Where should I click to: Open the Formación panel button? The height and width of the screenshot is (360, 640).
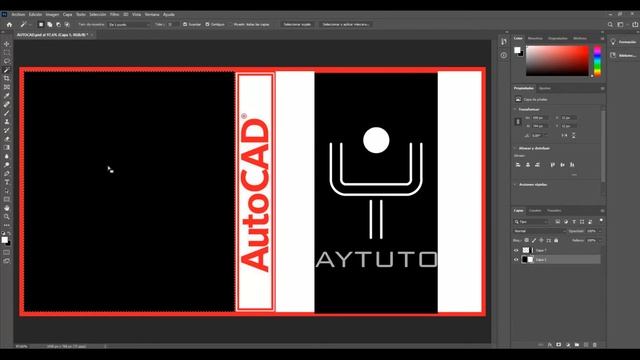(x=623, y=42)
